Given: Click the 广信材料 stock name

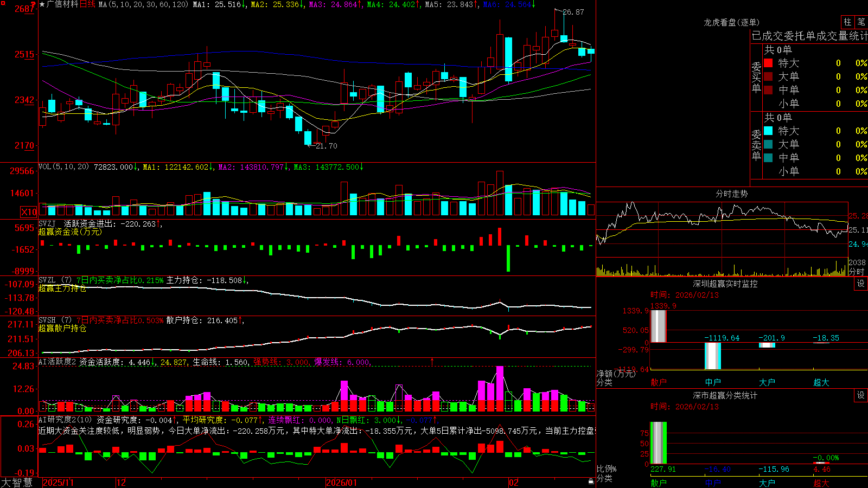Looking at the screenshot, I should tap(62, 4).
